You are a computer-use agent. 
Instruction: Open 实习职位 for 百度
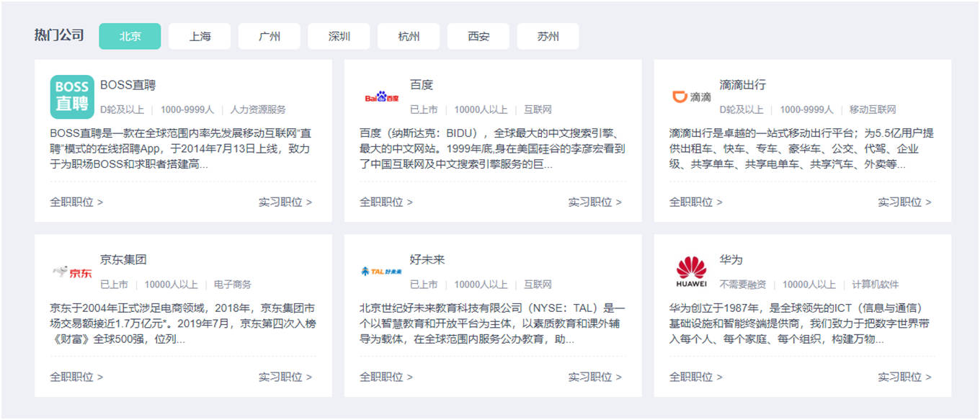click(595, 202)
